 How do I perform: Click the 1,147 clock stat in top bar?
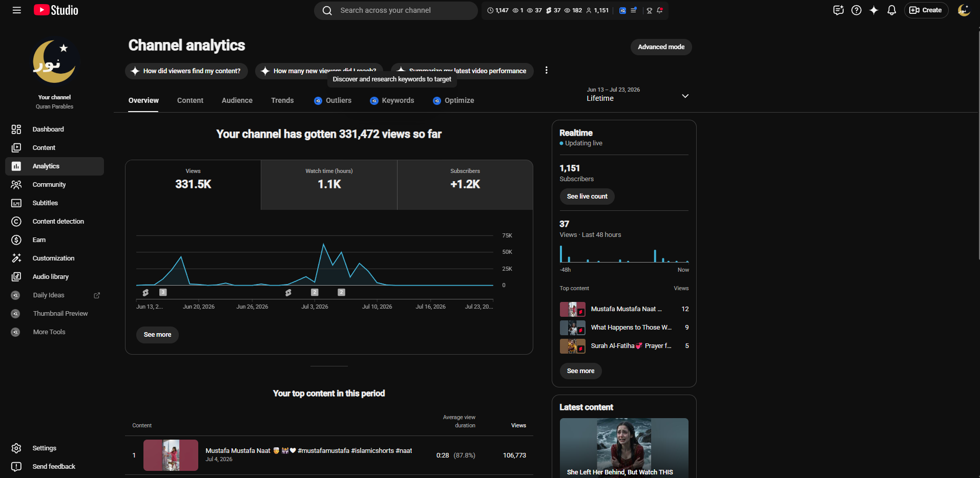(x=498, y=10)
